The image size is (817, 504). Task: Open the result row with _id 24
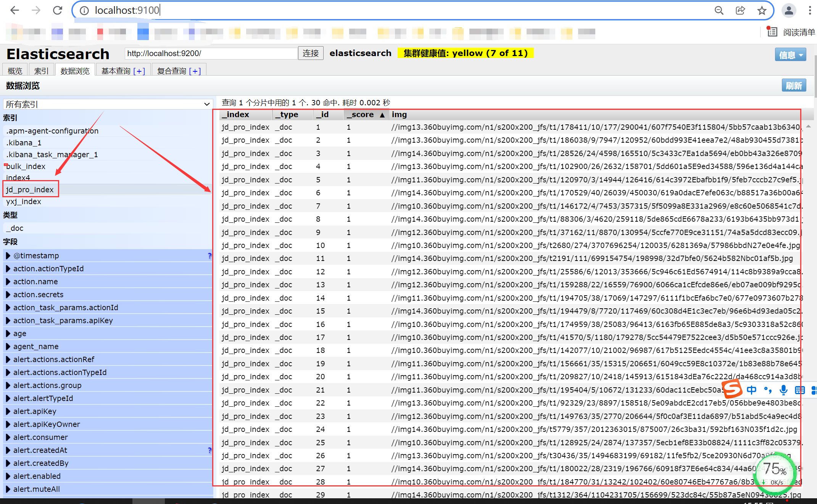coord(510,429)
